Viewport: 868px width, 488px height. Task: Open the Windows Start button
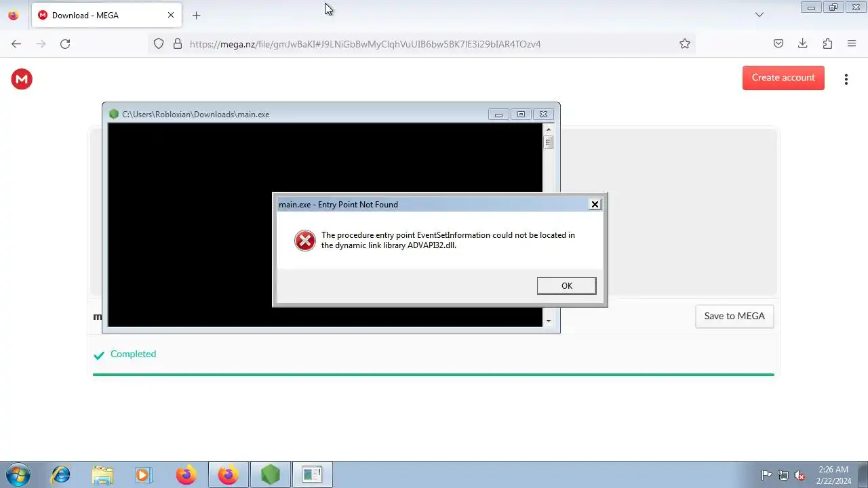18,475
